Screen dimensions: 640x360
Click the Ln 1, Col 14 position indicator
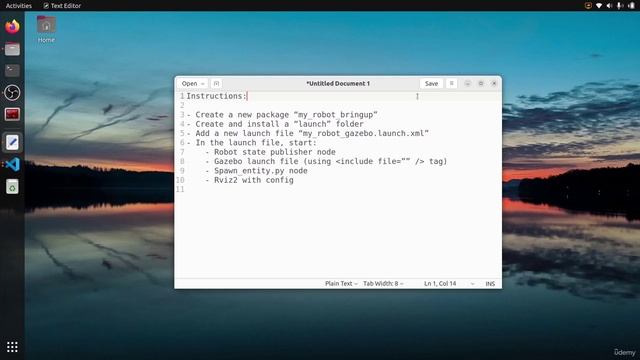point(440,283)
